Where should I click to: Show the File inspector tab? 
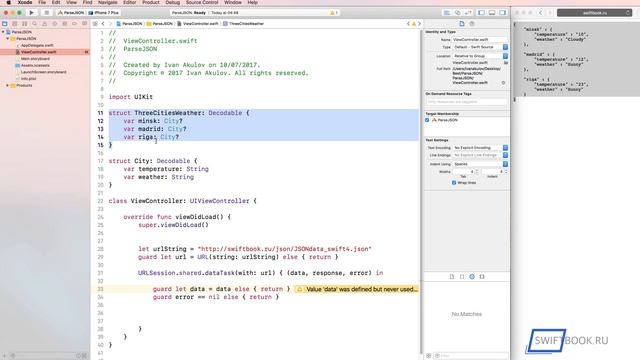click(x=462, y=24)
